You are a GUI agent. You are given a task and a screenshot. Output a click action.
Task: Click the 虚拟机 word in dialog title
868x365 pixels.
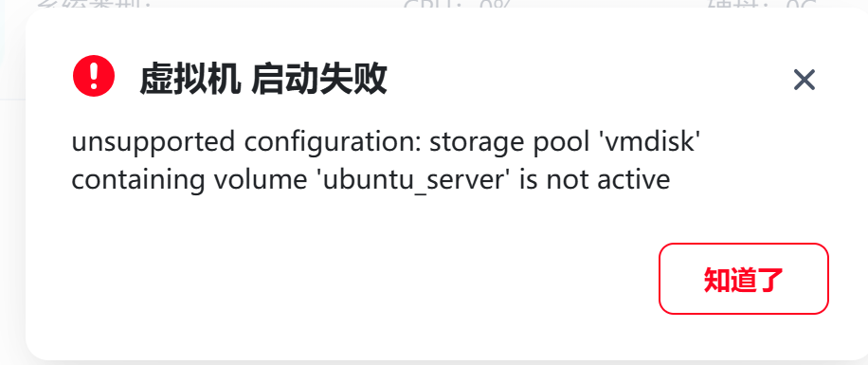pyautogui.click(x=190, y=80)
